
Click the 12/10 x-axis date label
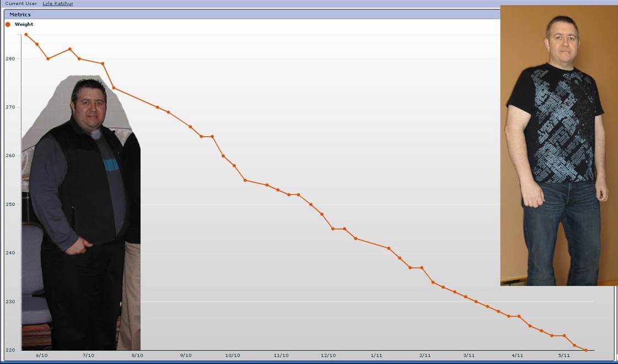328,356
